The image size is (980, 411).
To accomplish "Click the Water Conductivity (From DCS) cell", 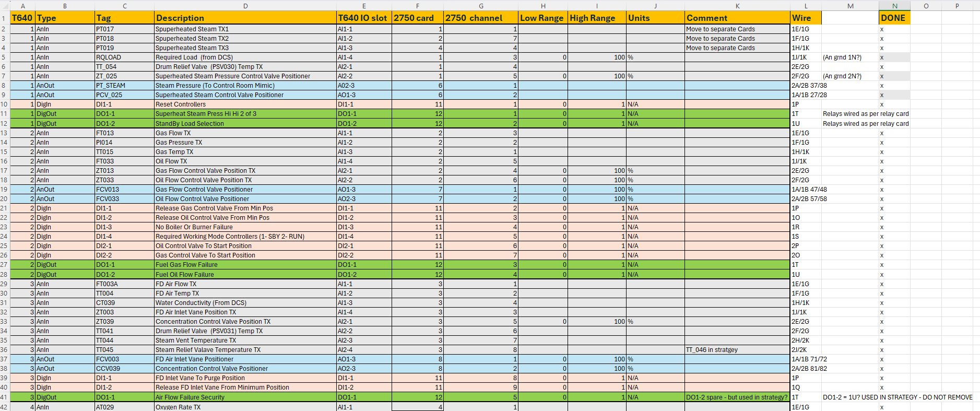I will coord(245,303).
